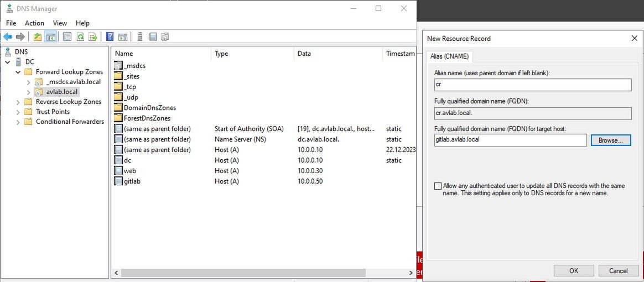
Task: Click the Refresh toolbar icon
Action: 81,37
